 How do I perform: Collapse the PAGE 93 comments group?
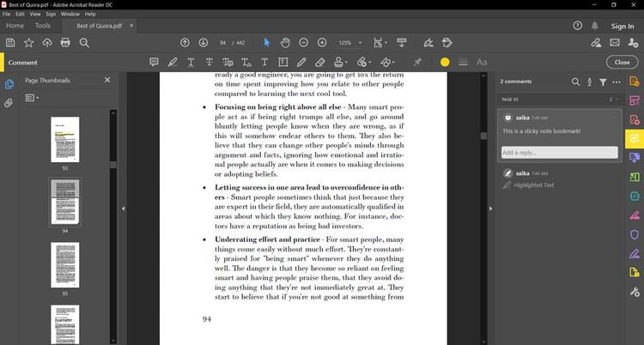[x=615, y=100]
